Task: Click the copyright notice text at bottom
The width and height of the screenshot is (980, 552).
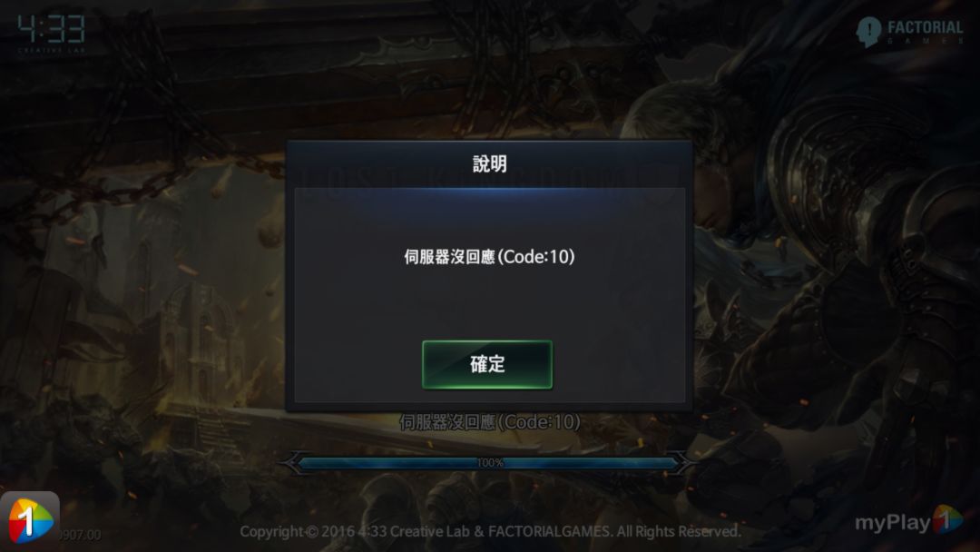Action: coord(490,531)
